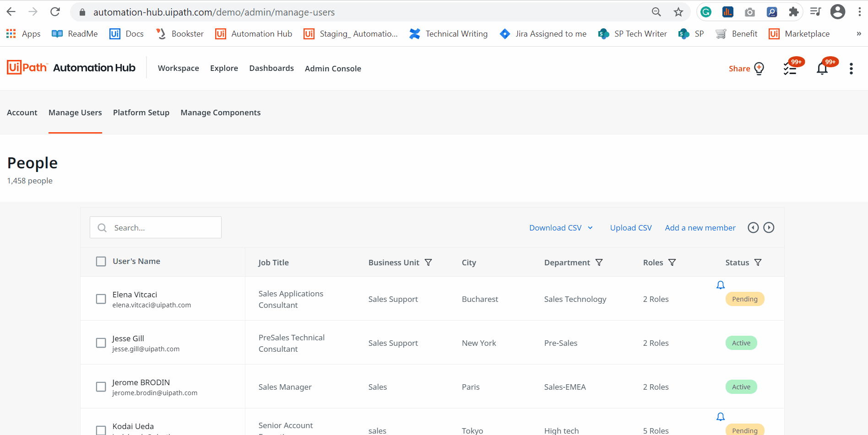The image size is (868, 435).
Task: Open the Department column filter
Action: 599,262
